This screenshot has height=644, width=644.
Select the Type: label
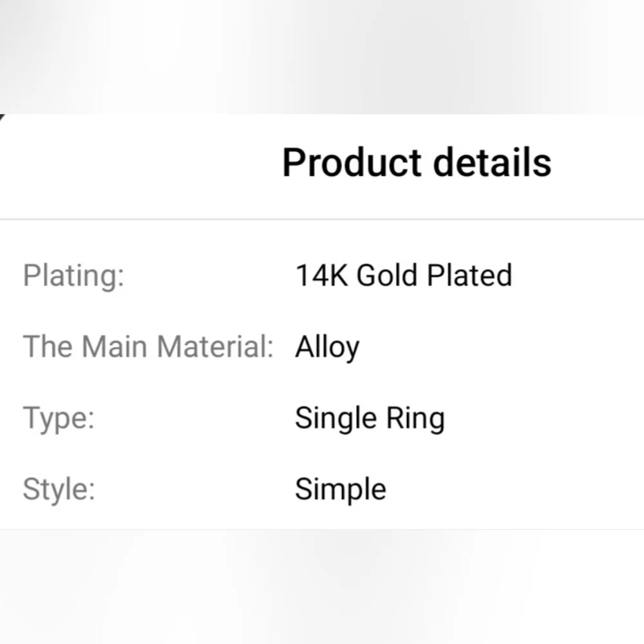click(59, 418)
